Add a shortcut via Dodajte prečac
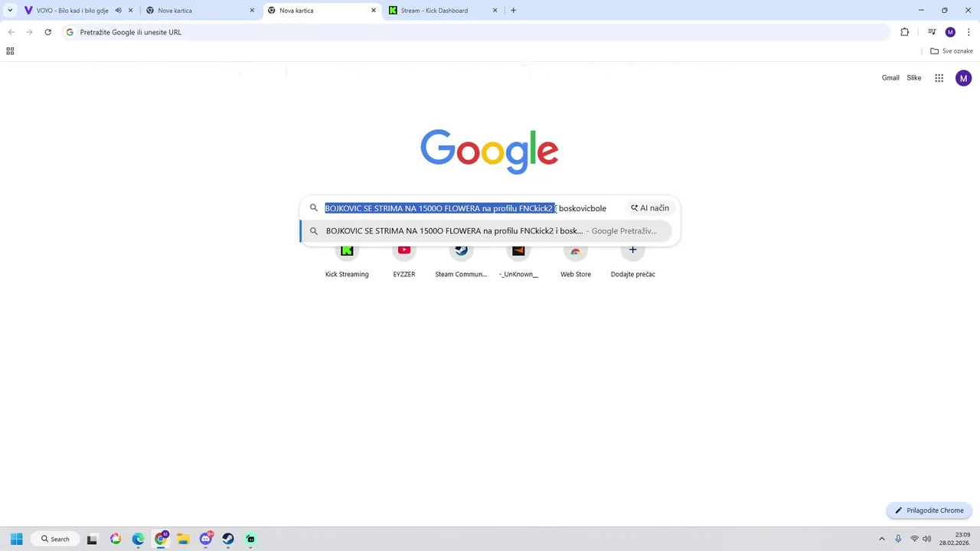This screenshot has width=980, height=551. tap(632, 262)
